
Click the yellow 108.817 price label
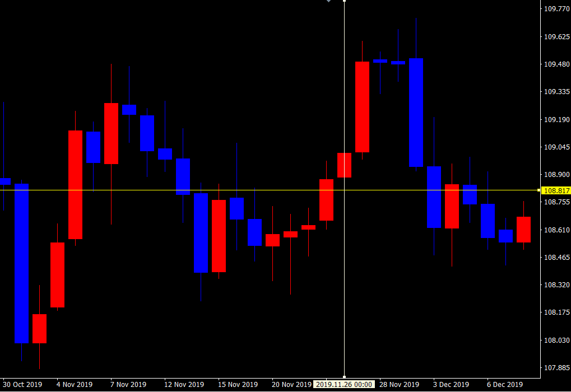click(556, 191)
